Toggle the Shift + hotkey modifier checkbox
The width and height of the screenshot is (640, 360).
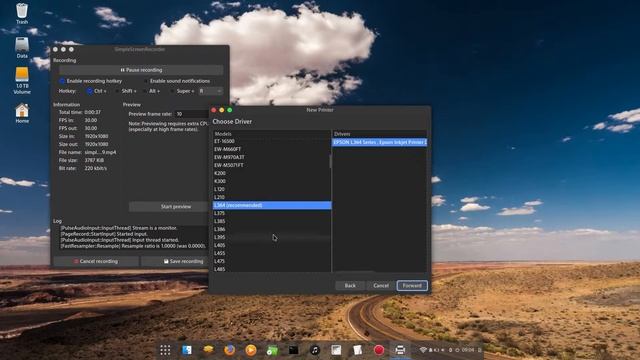(x=117, y=91)
